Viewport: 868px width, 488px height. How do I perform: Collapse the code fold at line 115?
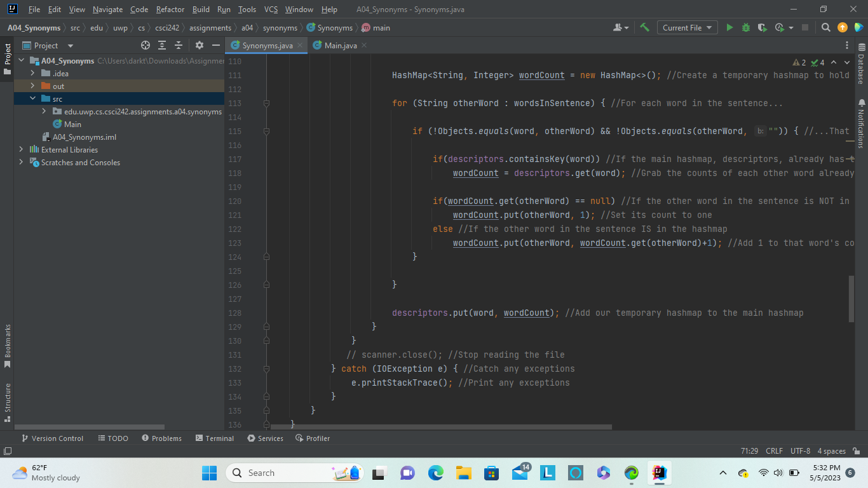[x=266, y=131]
